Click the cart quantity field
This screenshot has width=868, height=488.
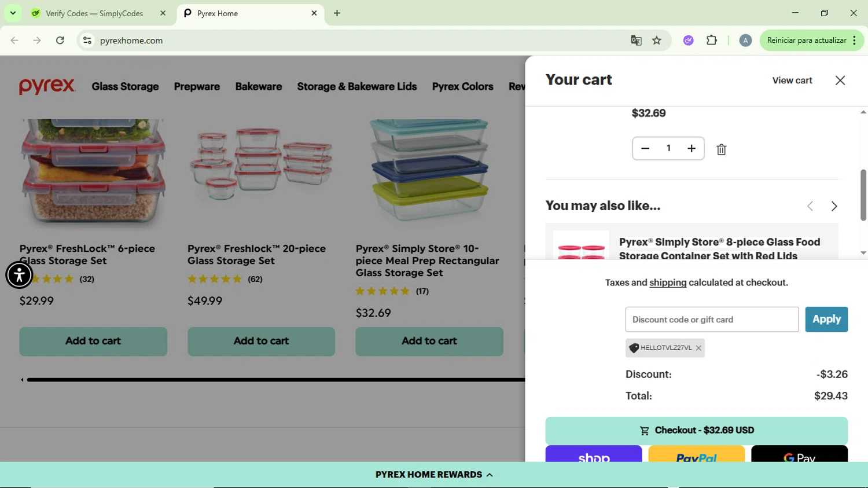668,149
